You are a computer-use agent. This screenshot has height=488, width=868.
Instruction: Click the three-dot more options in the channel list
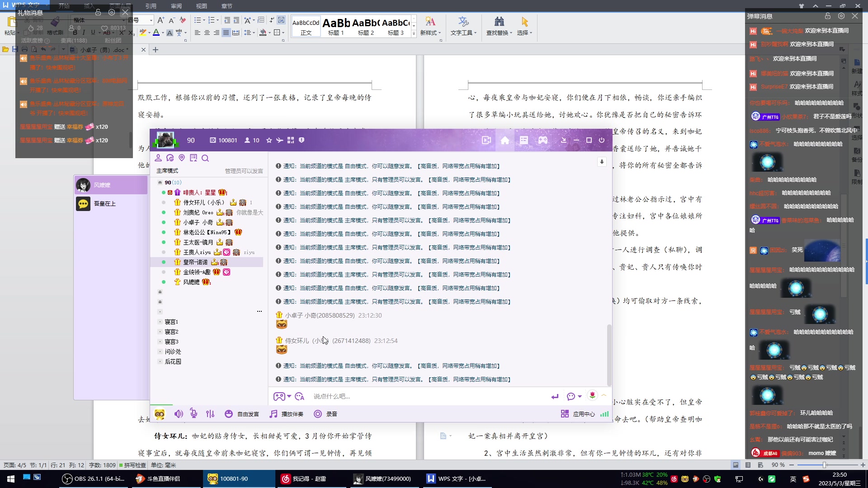[x=259, y=311]
